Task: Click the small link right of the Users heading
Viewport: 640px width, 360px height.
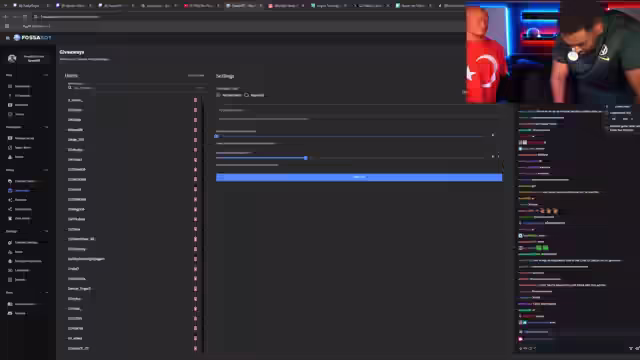Action: (196, 76)
